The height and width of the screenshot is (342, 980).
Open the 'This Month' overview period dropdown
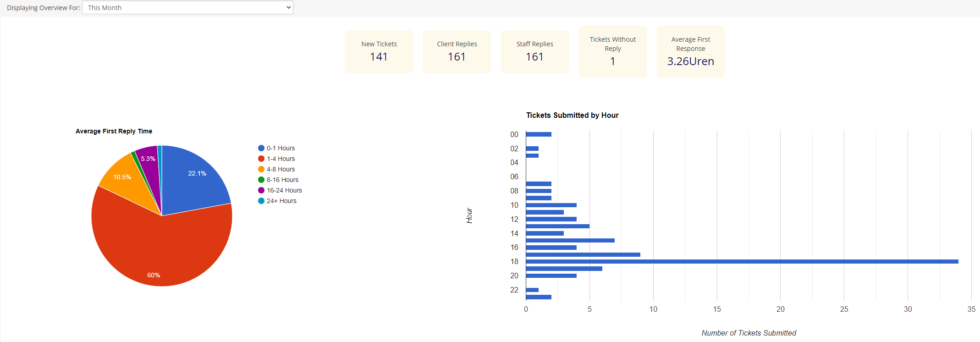click(187, 8)
